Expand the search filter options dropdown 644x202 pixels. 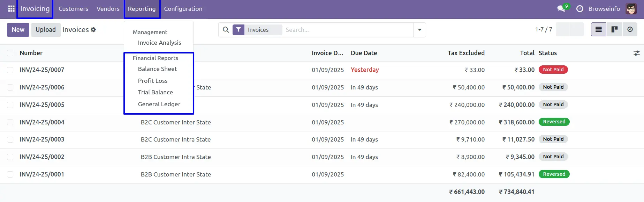tap(420, 30)
